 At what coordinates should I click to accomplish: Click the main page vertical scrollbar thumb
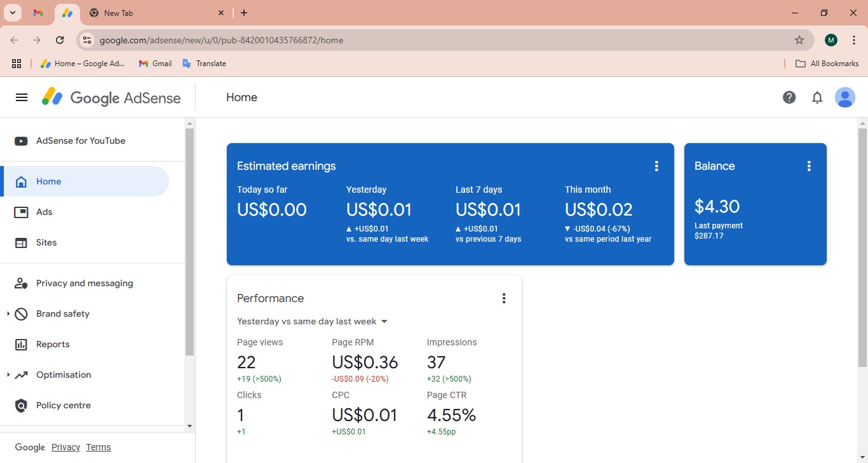coord(862,247)
